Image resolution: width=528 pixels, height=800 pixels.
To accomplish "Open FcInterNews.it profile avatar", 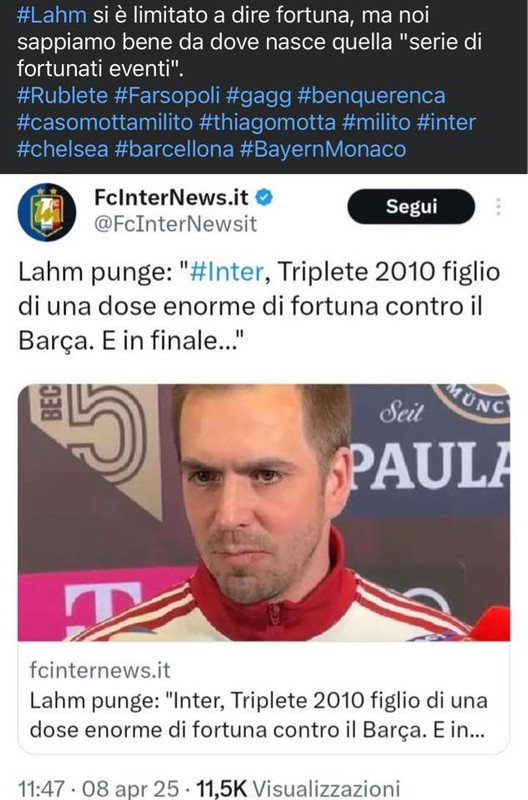I will 47,212.
